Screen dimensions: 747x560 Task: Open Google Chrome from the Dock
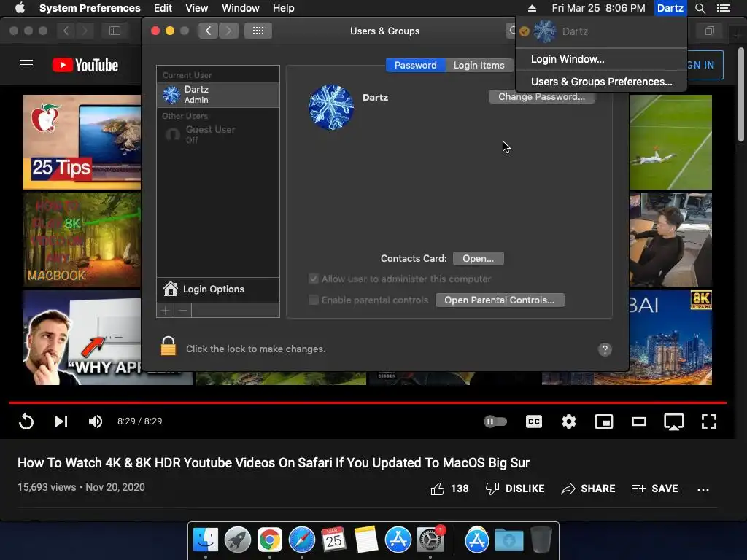(x=270, y=540)
